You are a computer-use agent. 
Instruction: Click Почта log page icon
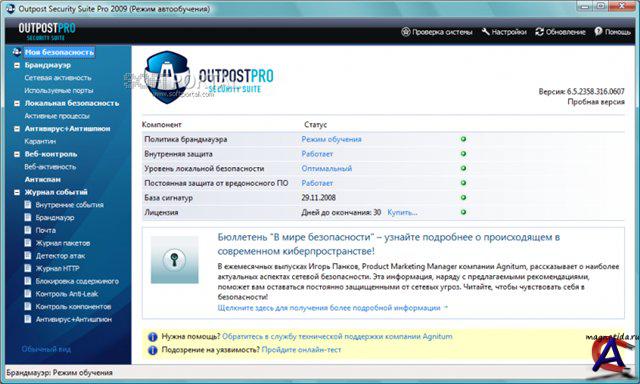tap(28, 230)
